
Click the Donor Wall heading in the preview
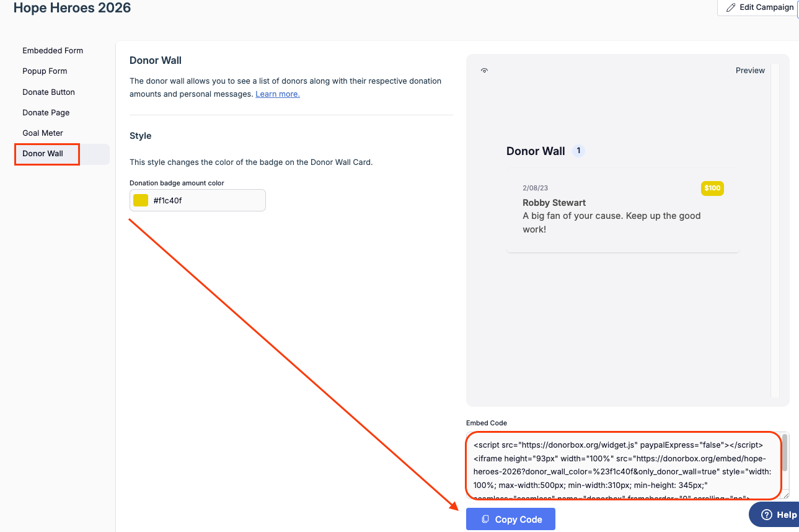(x=536, y=151)
